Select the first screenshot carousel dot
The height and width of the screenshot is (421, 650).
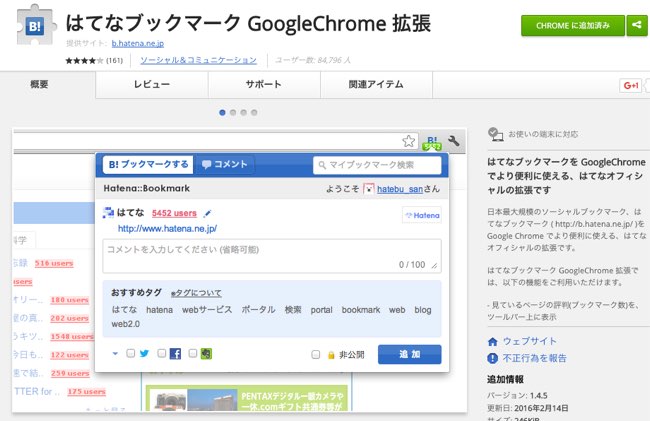[x=222, y=112]
